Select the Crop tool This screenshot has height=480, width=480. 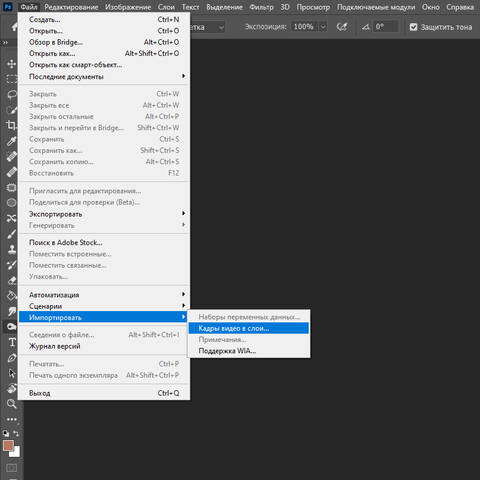12,125
